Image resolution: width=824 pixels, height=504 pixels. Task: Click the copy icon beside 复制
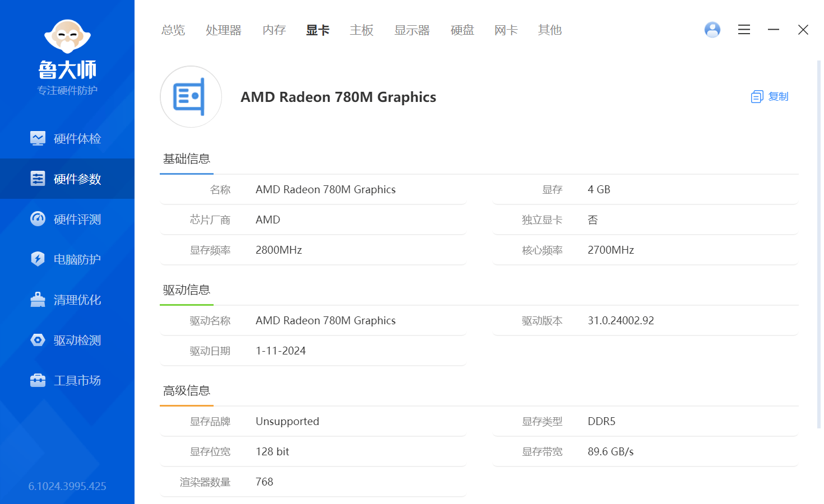pyautogui.click(x=757, y=96)
